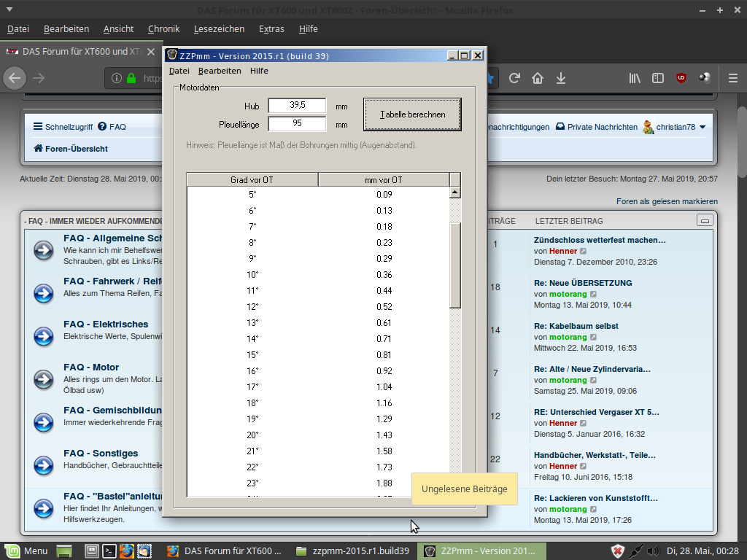Click the Firefox reload page icon

(514, 78)
